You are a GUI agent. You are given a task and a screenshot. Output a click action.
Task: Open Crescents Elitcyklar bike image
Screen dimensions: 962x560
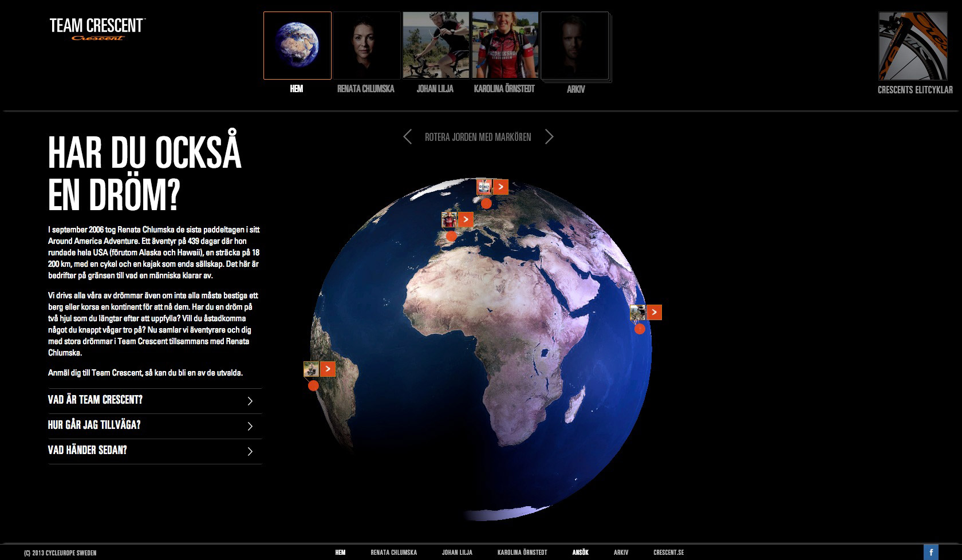913,46
